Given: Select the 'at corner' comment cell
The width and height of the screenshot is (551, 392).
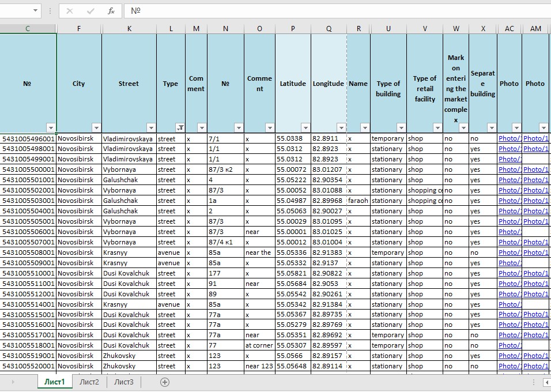Looking at the screenshot, I should click(259, 345).
